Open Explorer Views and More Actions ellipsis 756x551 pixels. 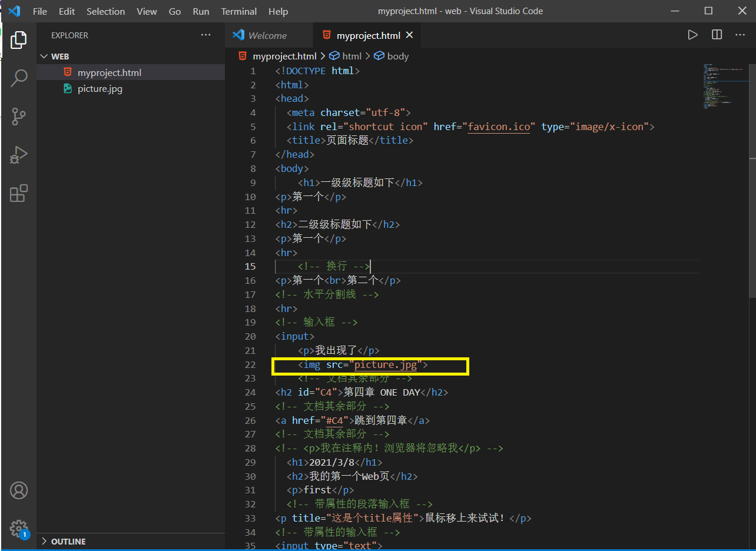pyautogui.click(x=205, y=35)
